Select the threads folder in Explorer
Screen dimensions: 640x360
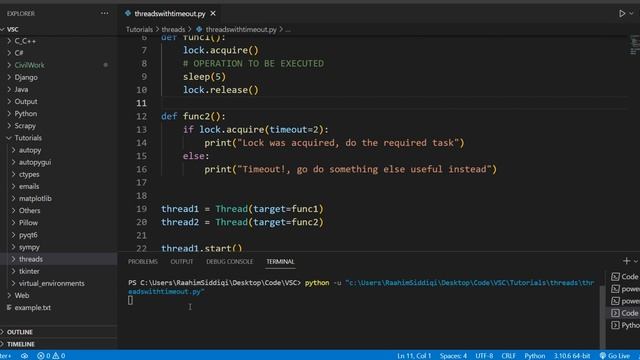click(x=31, y=259)
